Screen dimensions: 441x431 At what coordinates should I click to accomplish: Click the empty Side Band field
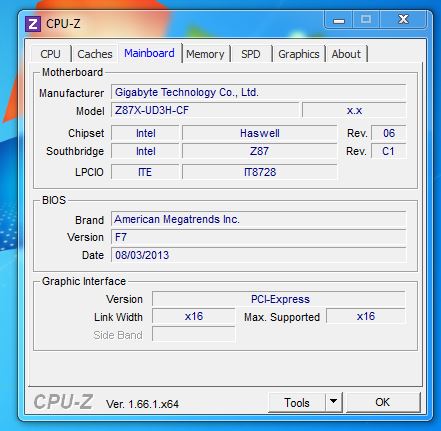(x=194, y=334)
